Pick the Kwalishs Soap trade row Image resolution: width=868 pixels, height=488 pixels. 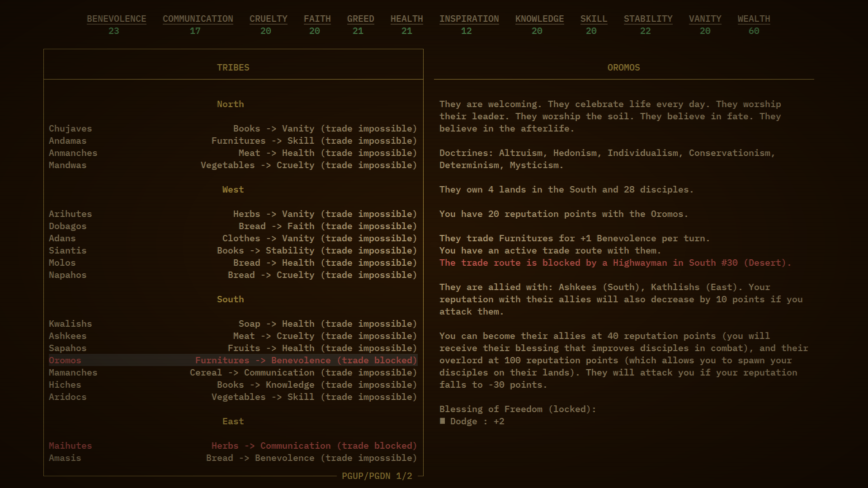(x=233, y=324)
